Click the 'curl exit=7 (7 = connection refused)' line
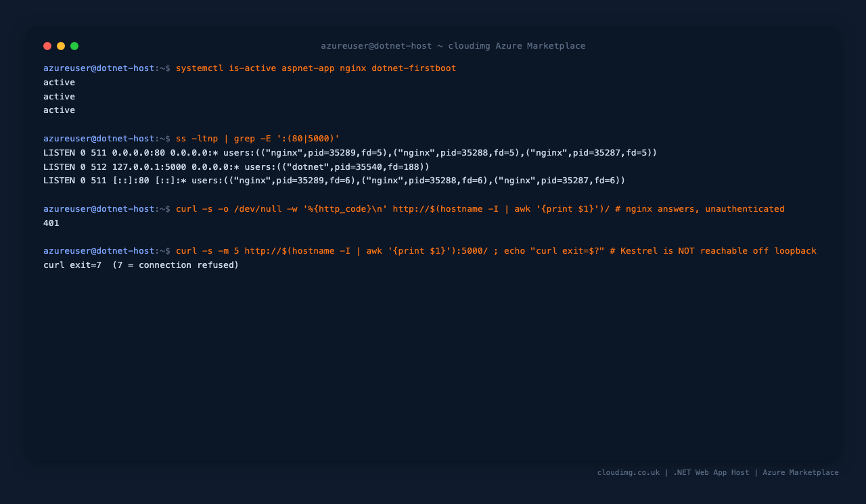The width and height of the screenshot is (866, 504). (141, 265)
